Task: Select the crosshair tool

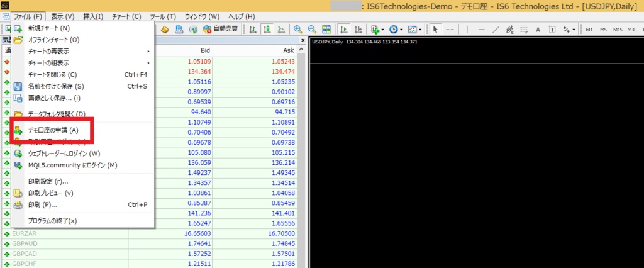Action: pos(450,30)
